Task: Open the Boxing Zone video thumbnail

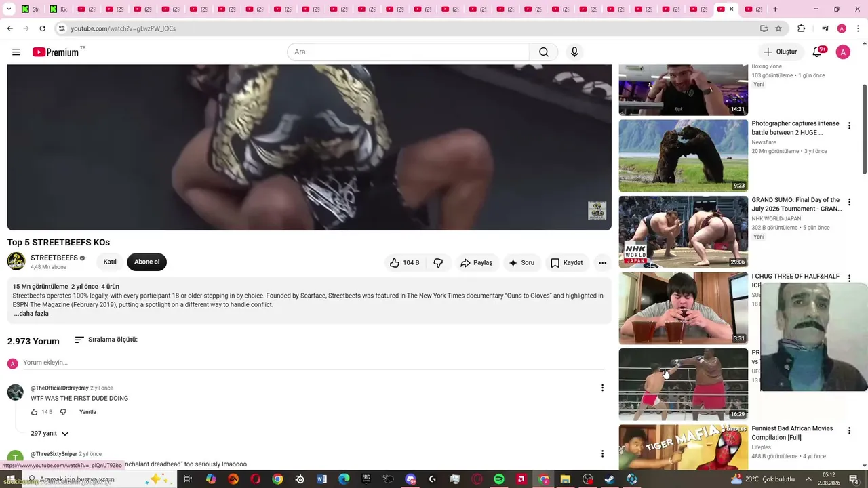Action: 684,90
